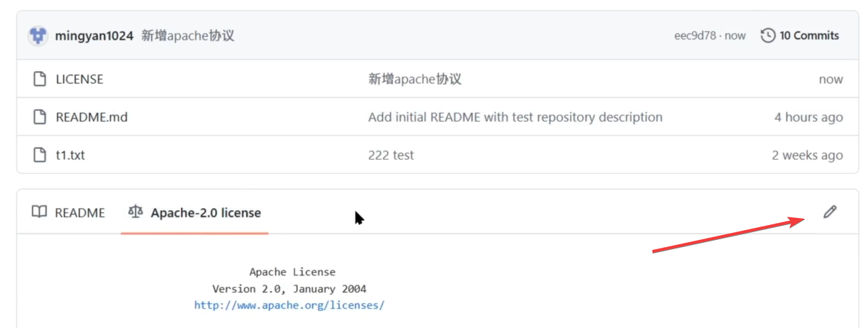
Task: Open the latest commit message 新增apache协议 in header
Action: 188,35
